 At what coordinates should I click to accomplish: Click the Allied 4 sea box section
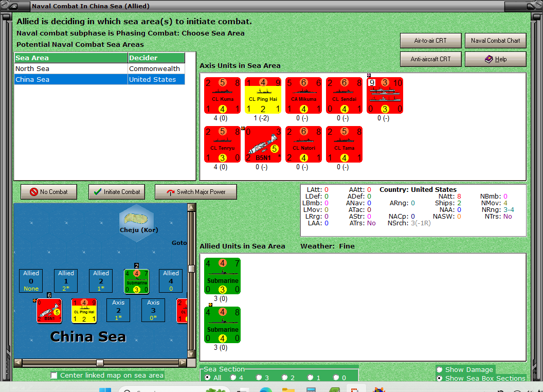click(171, 281)
